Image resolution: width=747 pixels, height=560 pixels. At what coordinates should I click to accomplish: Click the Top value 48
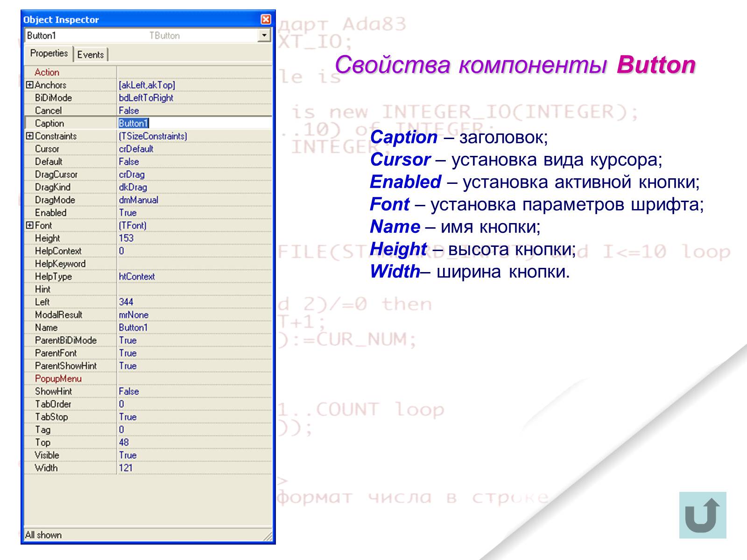pyautogui.click(x=124, y=442)
